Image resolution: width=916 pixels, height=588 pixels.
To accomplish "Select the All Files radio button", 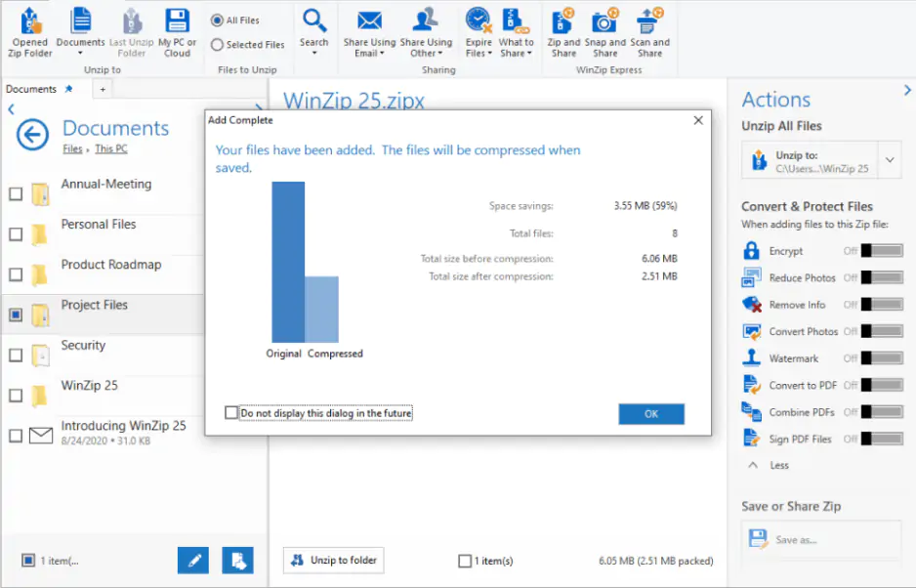I will tap(217, 21).
